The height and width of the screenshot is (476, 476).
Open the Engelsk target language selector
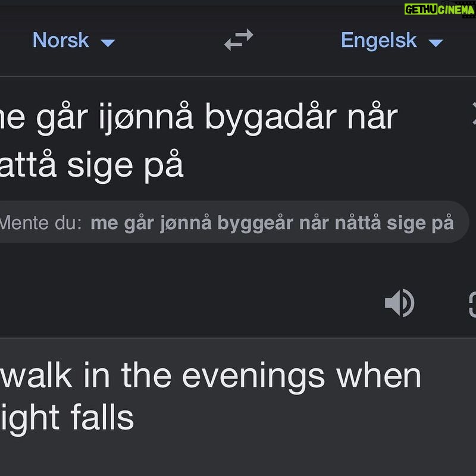[392, 40]
